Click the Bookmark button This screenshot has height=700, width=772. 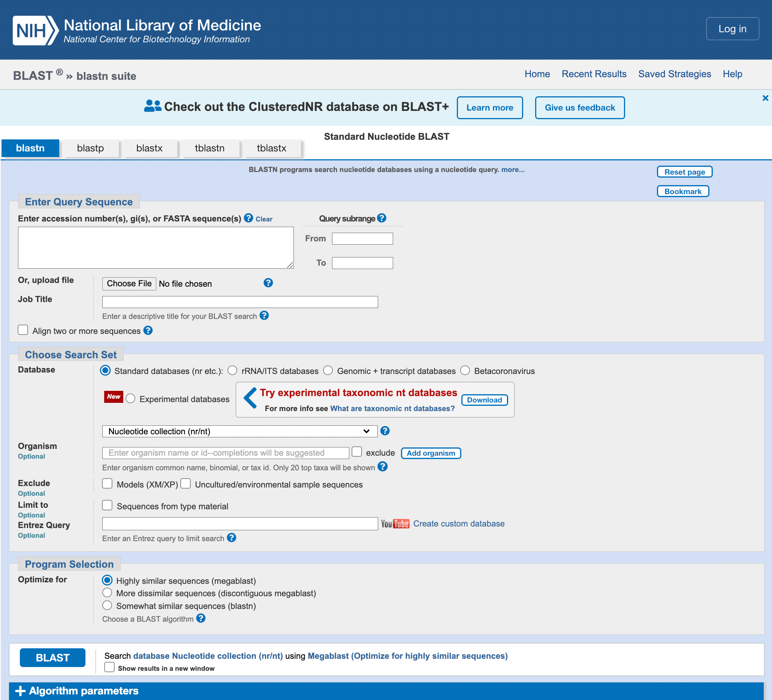pyautogui.click(x=683, y=191)
